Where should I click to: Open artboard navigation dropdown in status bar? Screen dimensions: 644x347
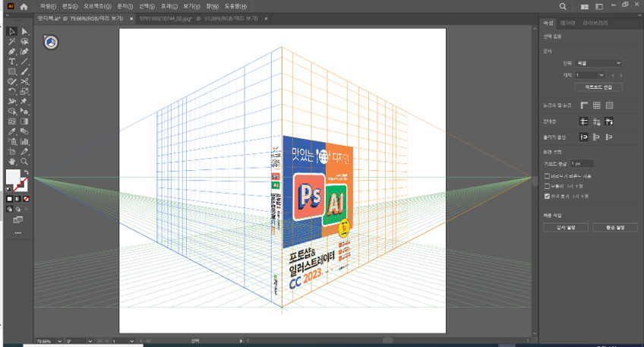[x=131, y=341]
